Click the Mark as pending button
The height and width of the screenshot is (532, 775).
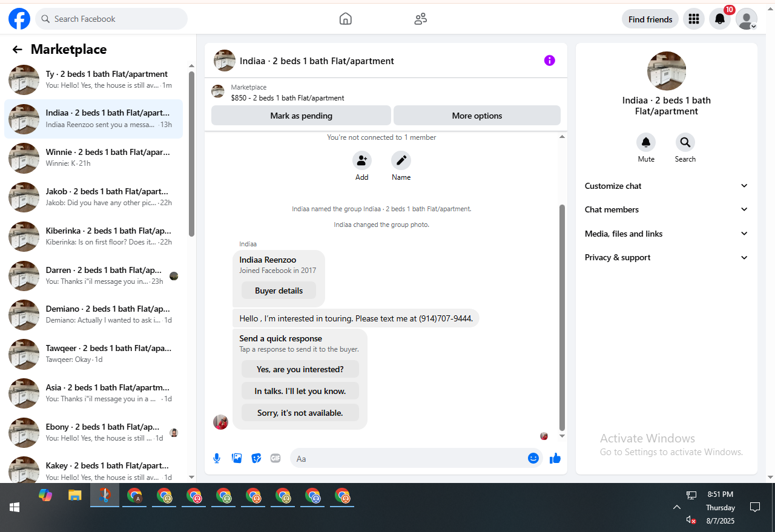tap(301, 116)
